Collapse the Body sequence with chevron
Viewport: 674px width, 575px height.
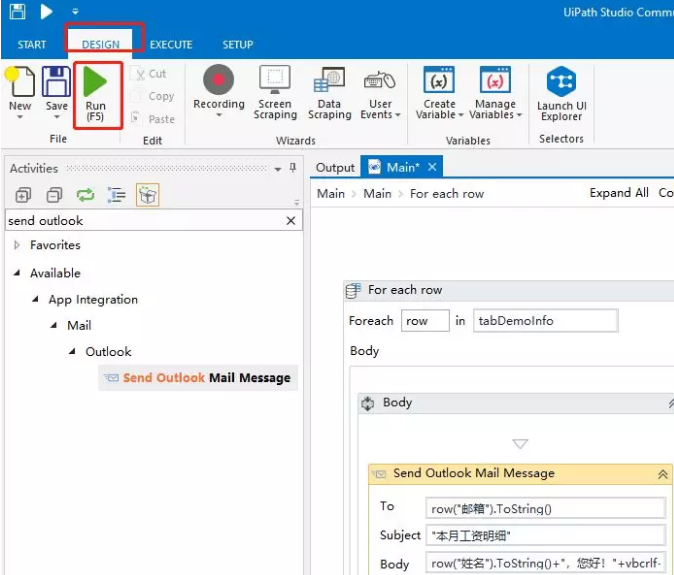click(x=671, y=403)
